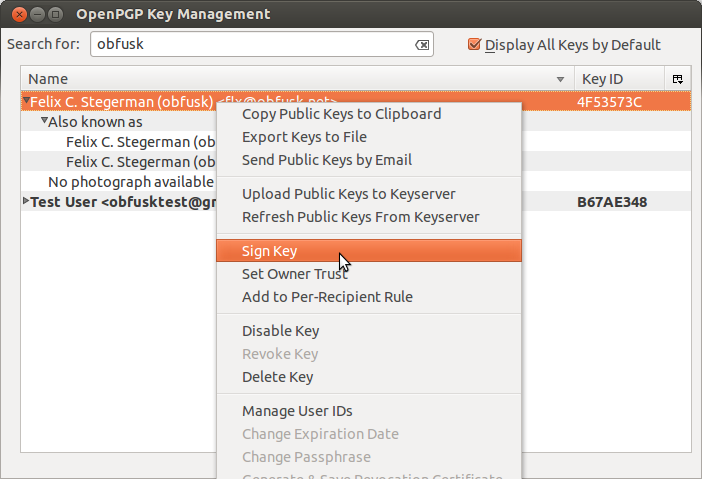Minimize the OpenPGP Key Management window
This screenshot has width=702, height=479.
38,14
